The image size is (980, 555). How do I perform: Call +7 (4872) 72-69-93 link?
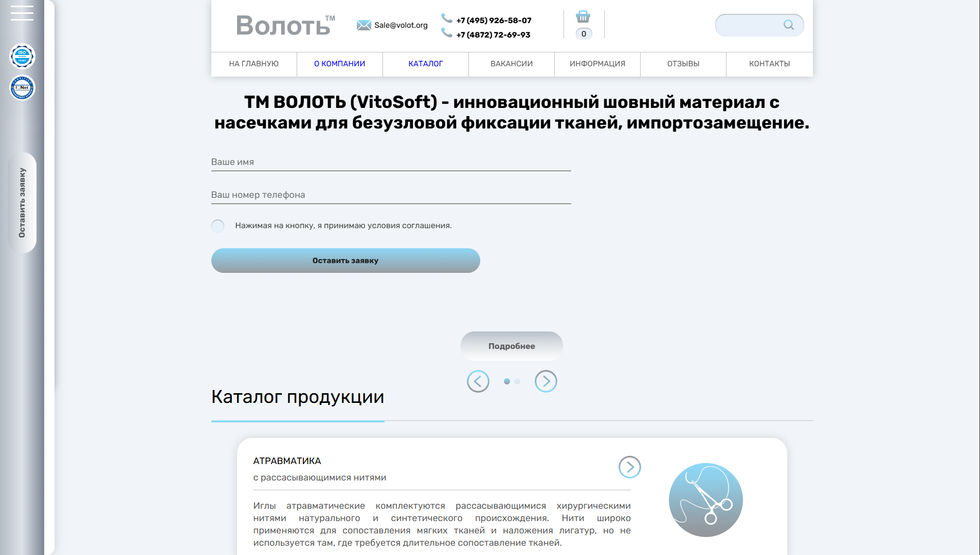coord(493,35)
